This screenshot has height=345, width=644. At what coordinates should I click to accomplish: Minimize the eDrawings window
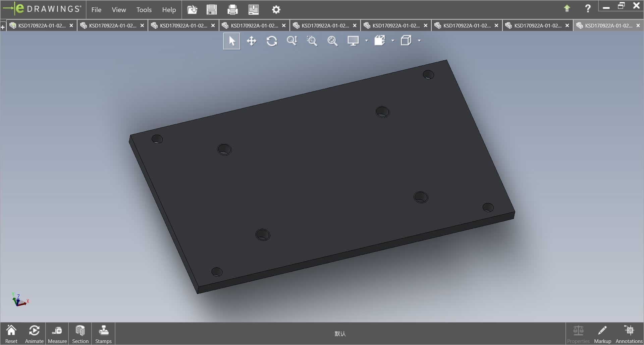pyautogui.click(x=606, y=7)
